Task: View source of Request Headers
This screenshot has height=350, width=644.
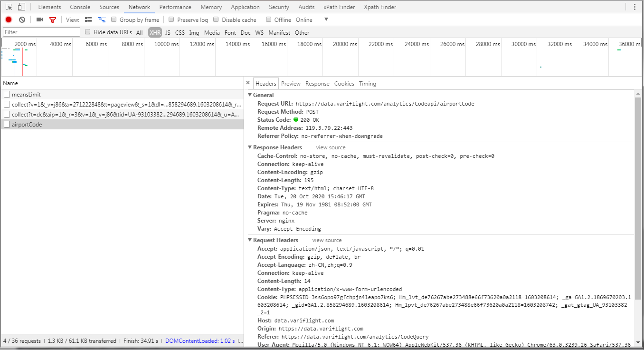Action: (327, 240)
